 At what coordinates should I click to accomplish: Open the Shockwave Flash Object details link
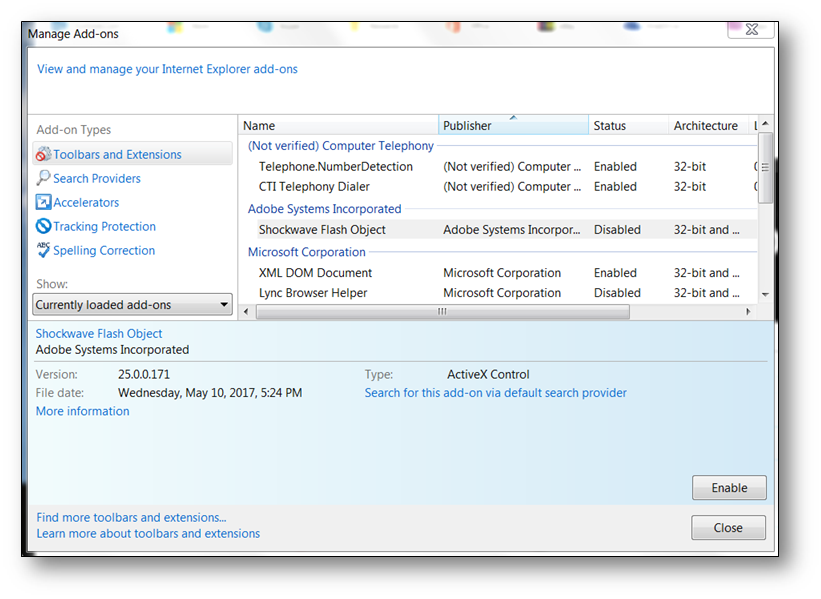tap(98, 334)
